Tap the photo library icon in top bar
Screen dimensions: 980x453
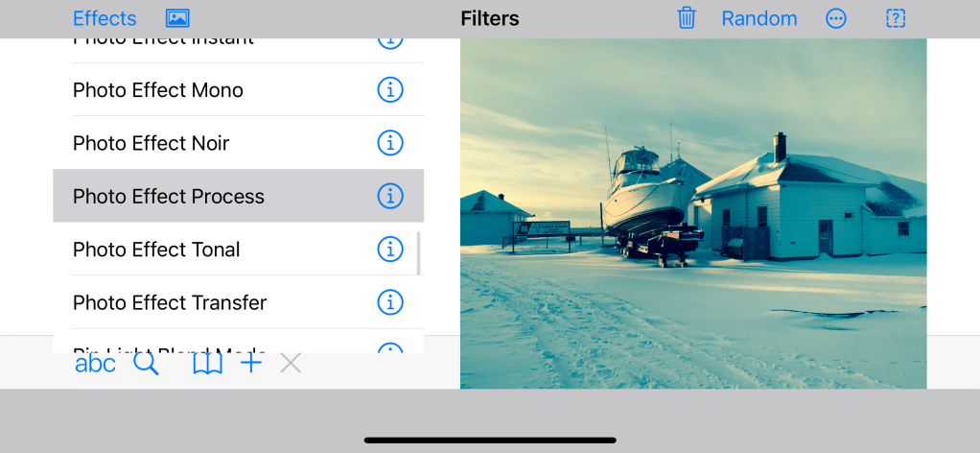177,18
